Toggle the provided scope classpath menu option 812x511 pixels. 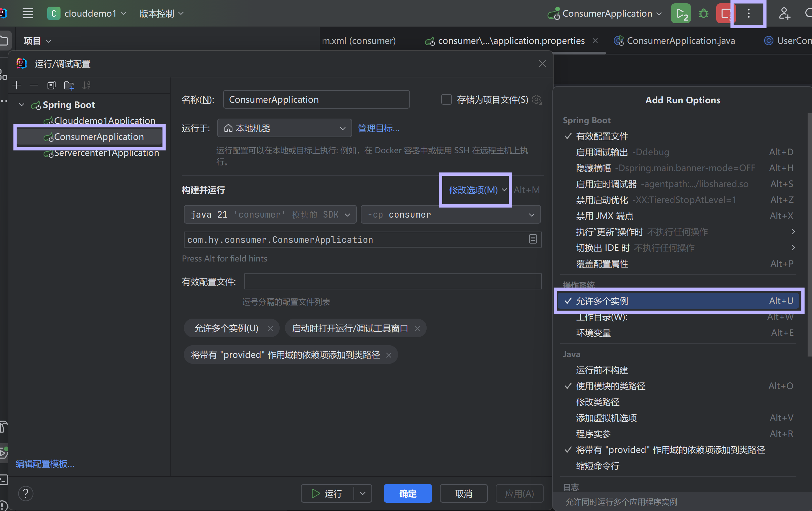[678, 450]
